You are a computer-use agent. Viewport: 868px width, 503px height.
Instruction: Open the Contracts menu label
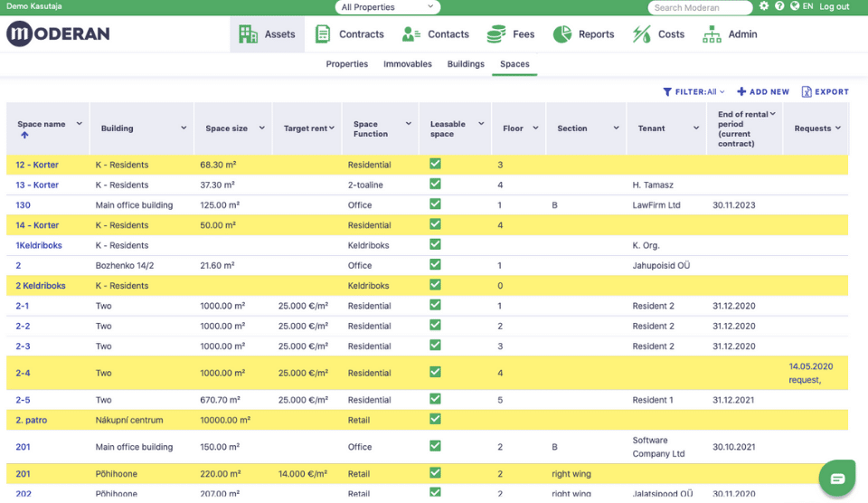pos(362,33)
